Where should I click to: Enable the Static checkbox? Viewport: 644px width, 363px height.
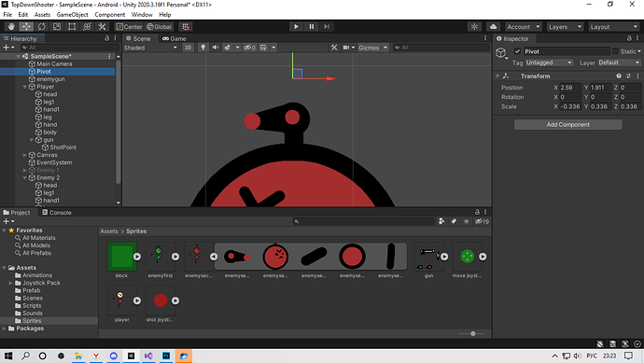click(x=615, y=51)
